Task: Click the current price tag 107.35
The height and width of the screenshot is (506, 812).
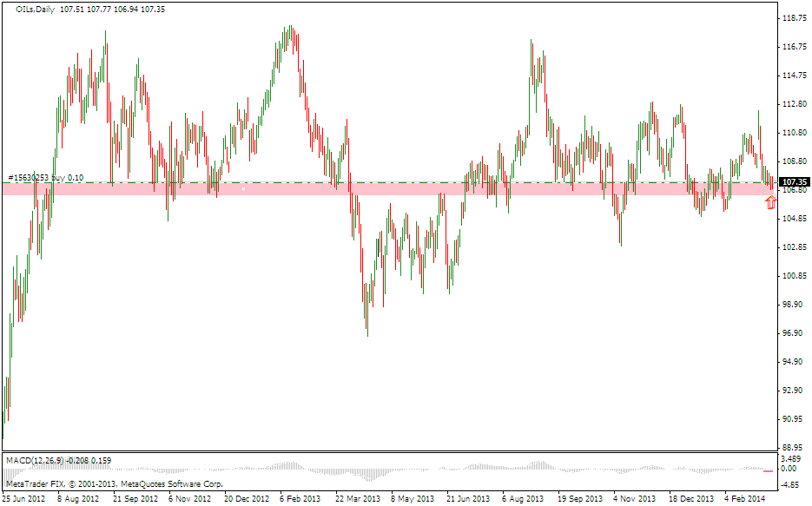Action: 795,181
